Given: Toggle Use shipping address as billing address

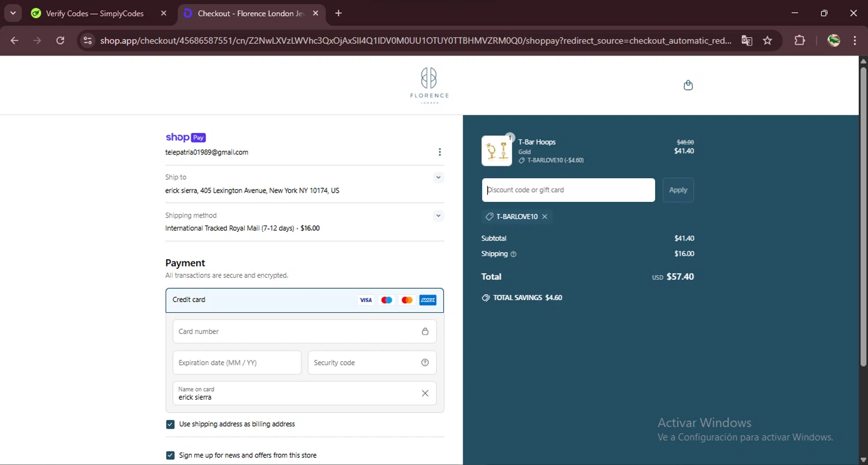Looking at the screenshot, I should tap(170, 425).
